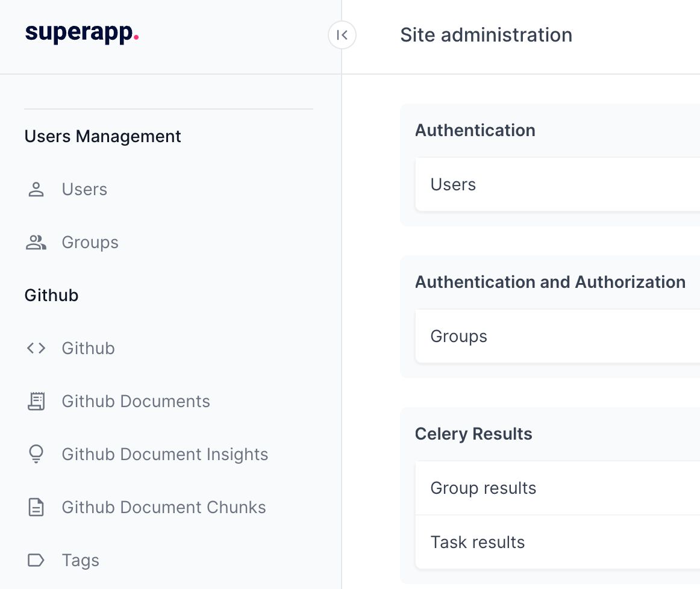Click the Groups people icon in sidebar
Image resolution: width=700 pixels, height=589 pixels.
[36, 242]
